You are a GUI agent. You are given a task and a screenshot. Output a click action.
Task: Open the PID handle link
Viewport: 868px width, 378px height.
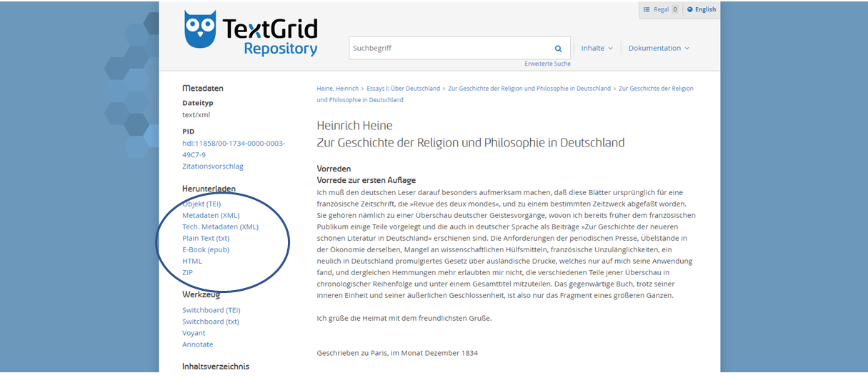coord(233,149)
